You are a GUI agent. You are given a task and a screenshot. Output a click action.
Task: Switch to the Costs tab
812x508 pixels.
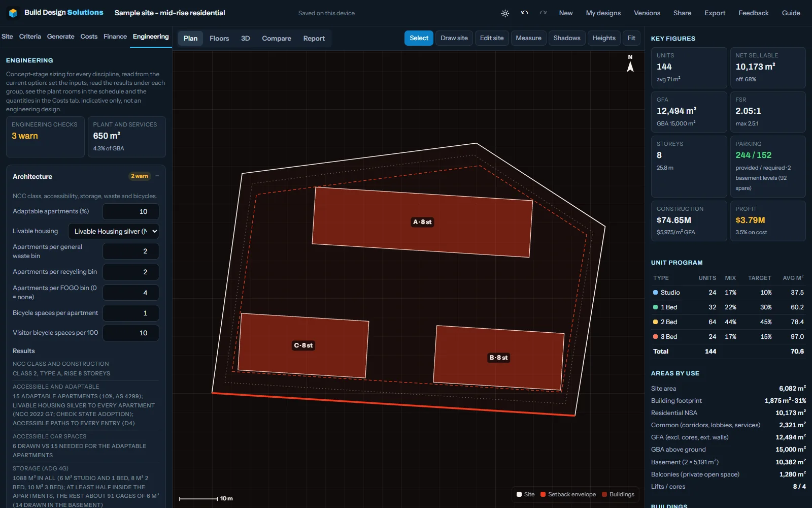point(89,37)
